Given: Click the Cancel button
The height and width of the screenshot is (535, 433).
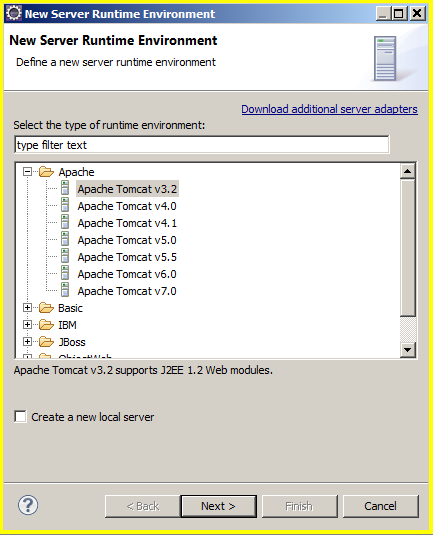Looking at the screenshot, I should [x=380, y=506].
